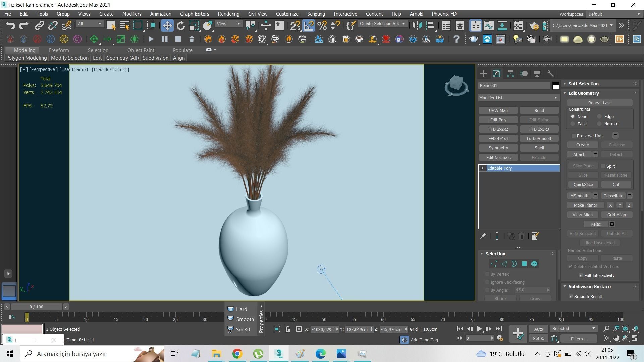
Task: Expand the Editable Poly stack entry
Action: (x=482, y=168)
